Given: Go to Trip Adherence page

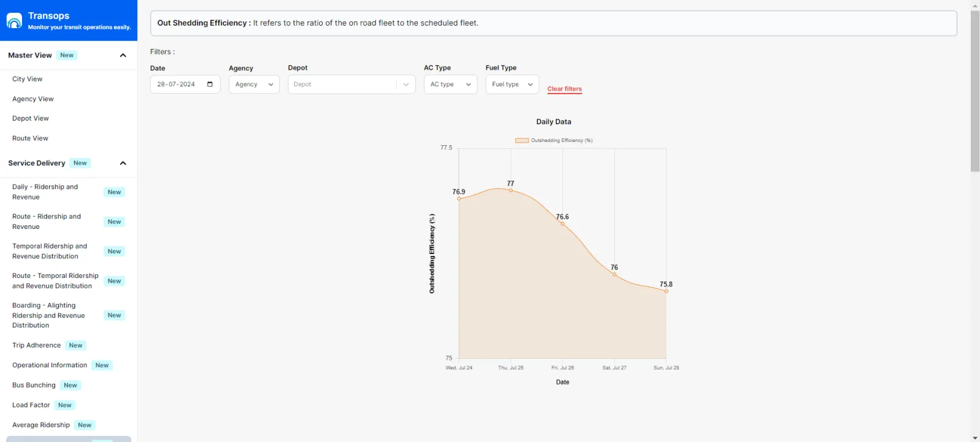Looking at the screenshot, I should point(37,345).
